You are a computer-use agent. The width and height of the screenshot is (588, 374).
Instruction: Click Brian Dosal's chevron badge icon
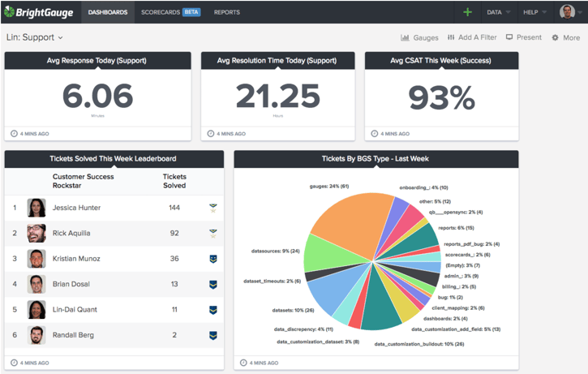pyautogui.click(x=213, y=284)
